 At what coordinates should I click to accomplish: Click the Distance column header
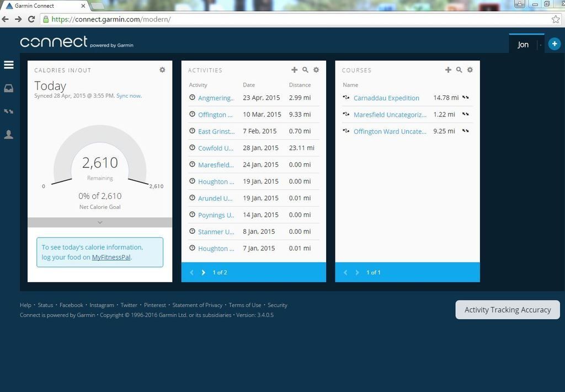[x=300, y=85]
